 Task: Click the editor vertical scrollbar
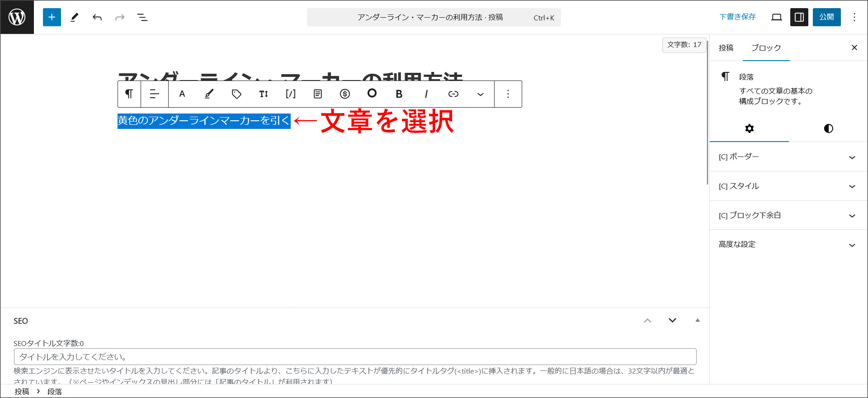click(708, 112)
